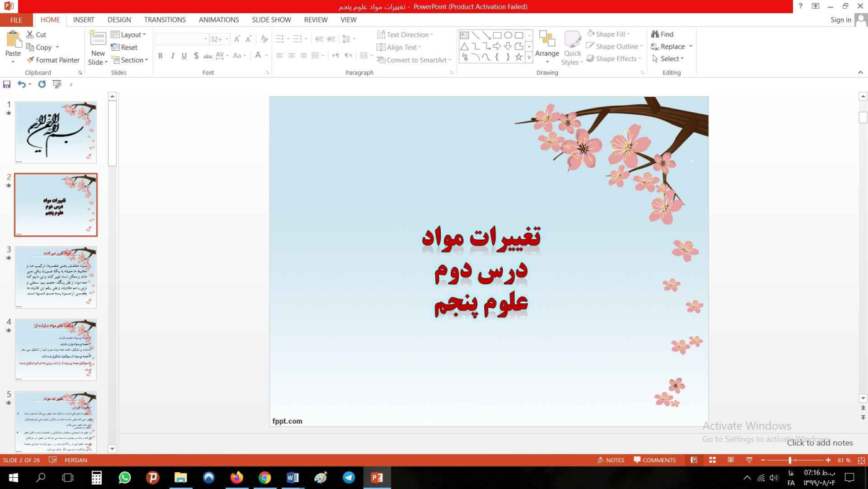Click the Save icon in quick access toolbar
Image resolution: width=868 pixels, height=489 pixels.
(7, 84)
